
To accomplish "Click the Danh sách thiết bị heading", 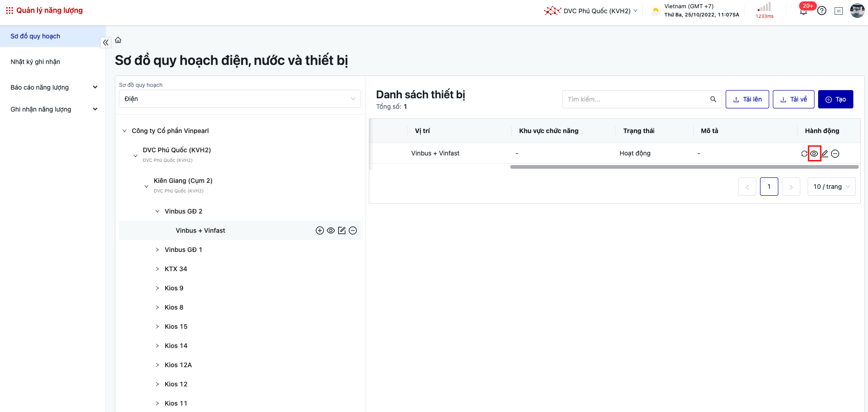I will [421, 95].
